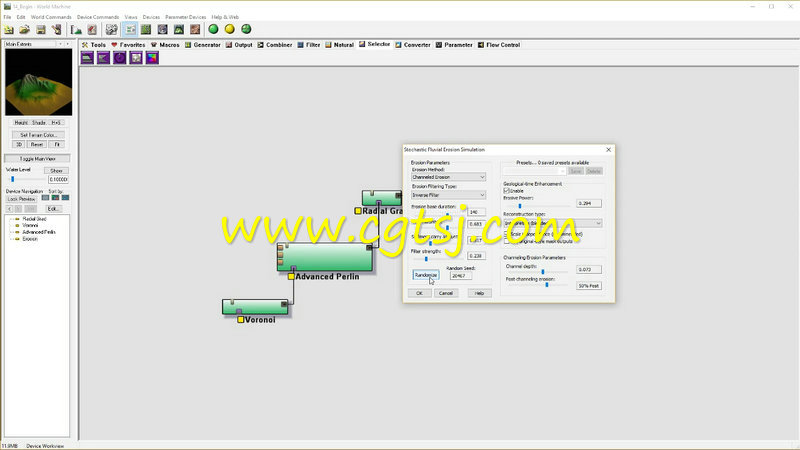This screenshot has height=450, width=800.
Task: Click the hand-pointer toolbar icon next to Save
Action: (x=57, y=30)
